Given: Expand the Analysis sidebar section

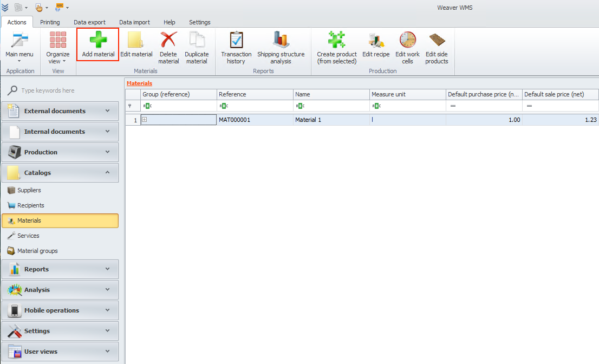Looking at the screenshot, I should [x=60, y=290].
